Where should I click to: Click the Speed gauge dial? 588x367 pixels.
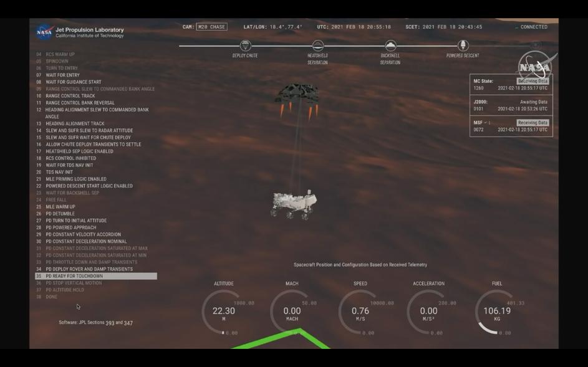pos(360,311)
